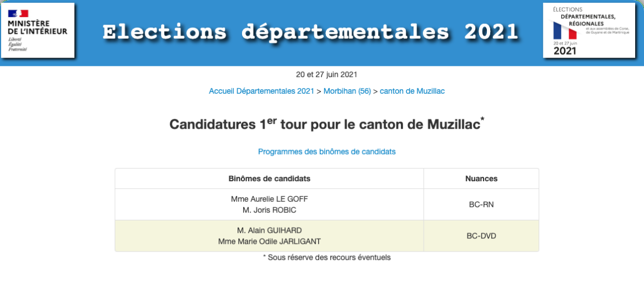Click the Binômes de candidats column header
Image resolution: width=644 pixels, height=281 pixels.
[x=269, y=178]
